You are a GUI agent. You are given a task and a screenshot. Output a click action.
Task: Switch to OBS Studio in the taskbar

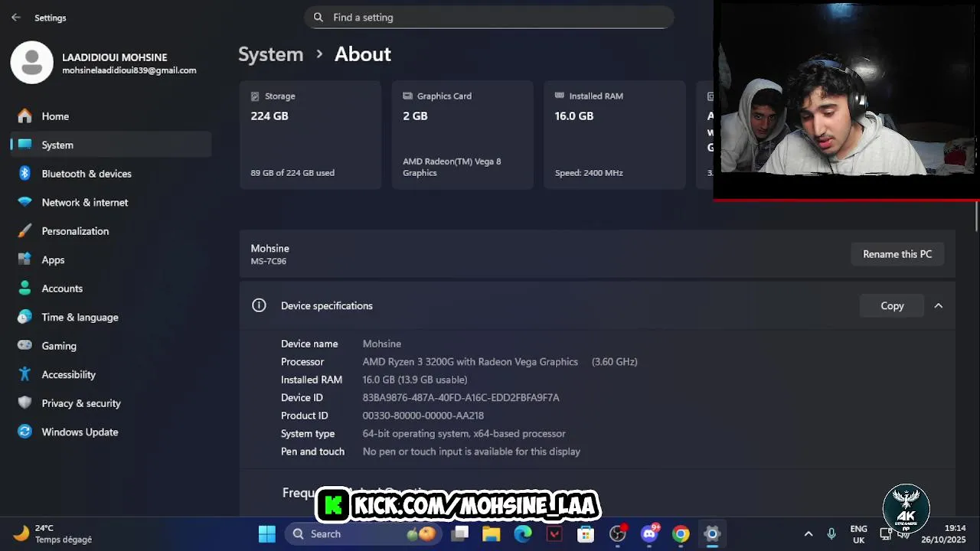point(618,534)
